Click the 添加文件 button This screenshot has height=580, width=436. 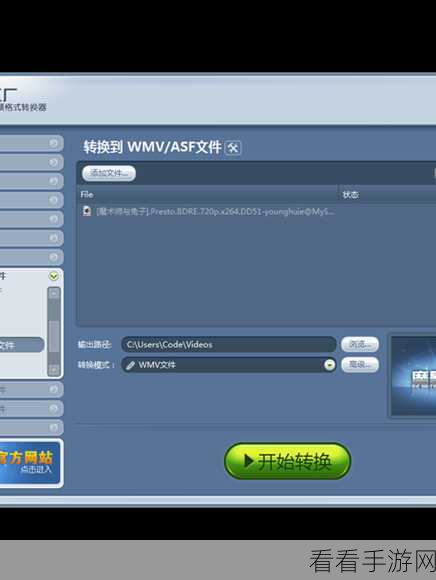click(109, 173)
